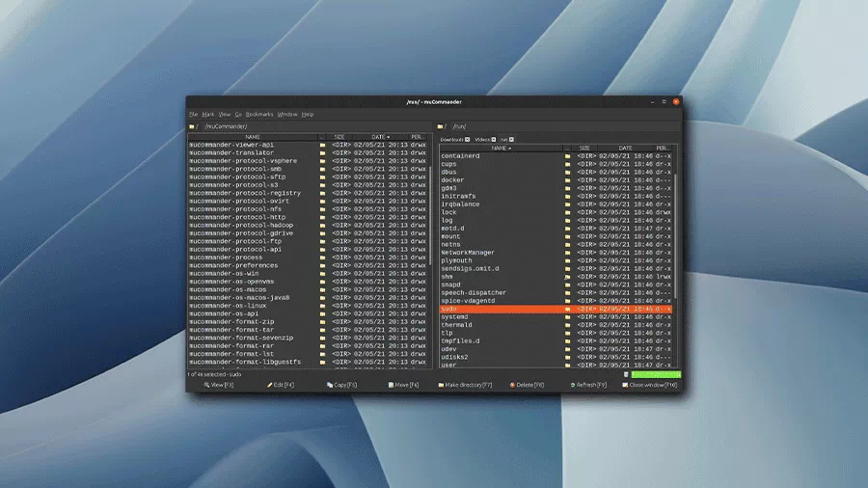
Task: Click the folder icon beside mucommander-process
Action: point(322,258)
